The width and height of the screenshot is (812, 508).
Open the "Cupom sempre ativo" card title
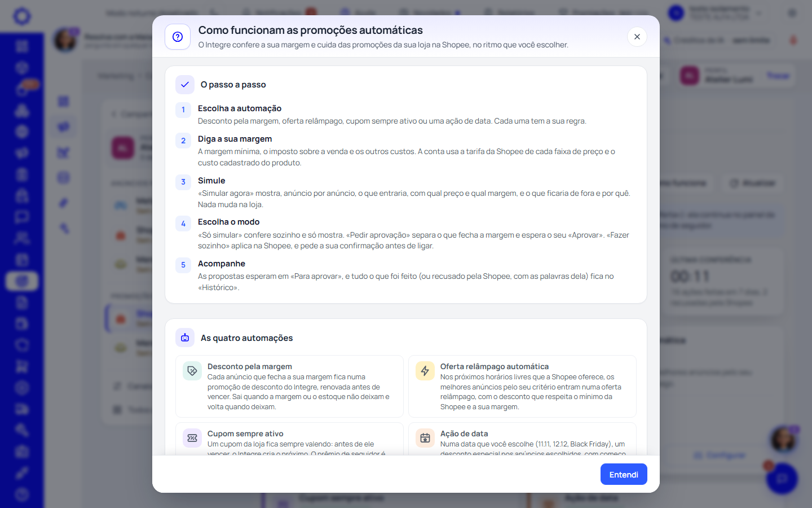tap(245, 433)
